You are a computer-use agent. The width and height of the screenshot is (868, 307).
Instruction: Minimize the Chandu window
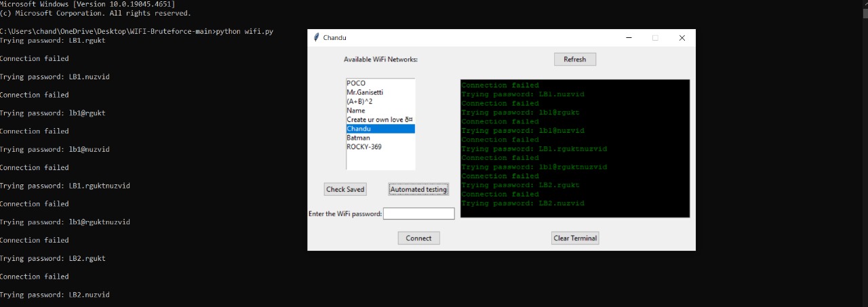629,38
